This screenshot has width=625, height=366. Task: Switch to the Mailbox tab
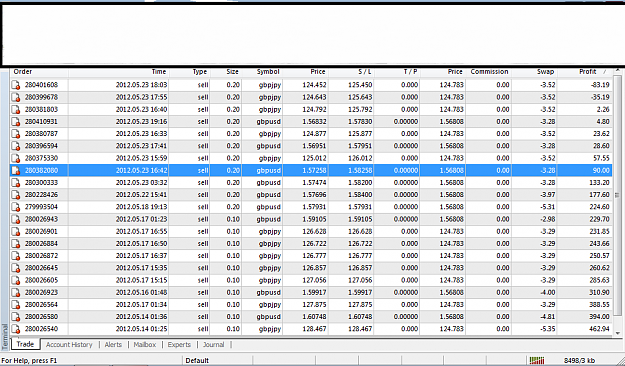coord(145,344)
